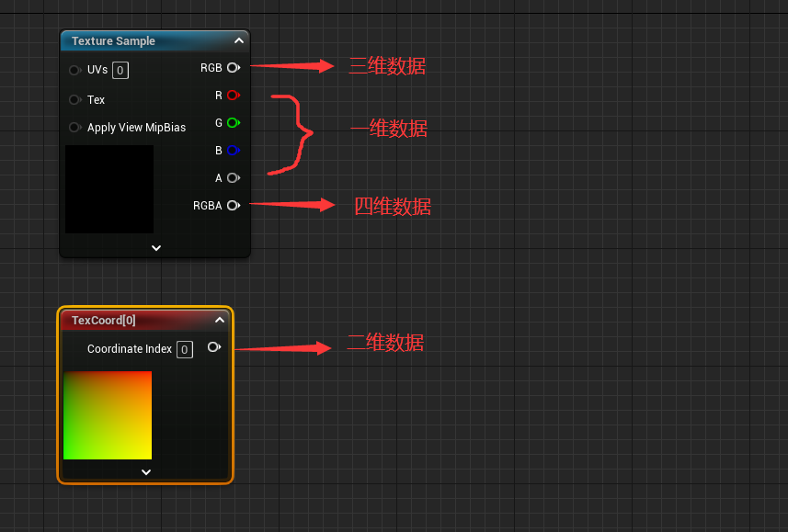Click the Tex input pin
This screenshot has height=532, width=788.
pyautogui.click(x=74, y=99)
